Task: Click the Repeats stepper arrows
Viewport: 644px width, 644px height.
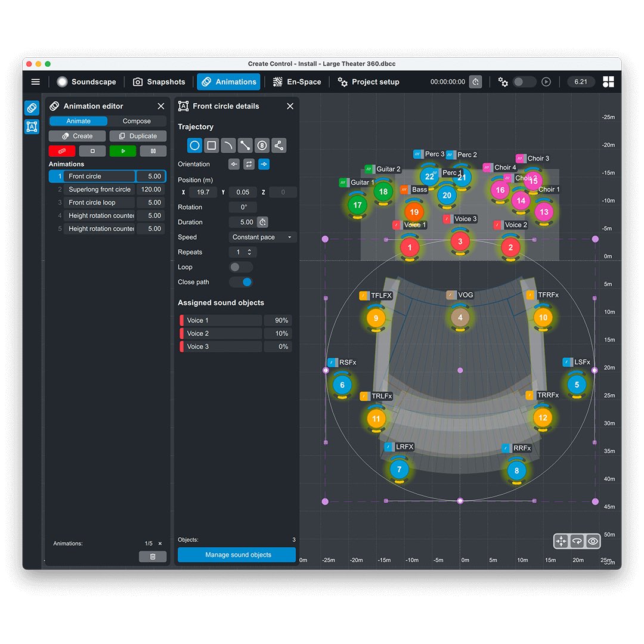Action: coord(249,252)
